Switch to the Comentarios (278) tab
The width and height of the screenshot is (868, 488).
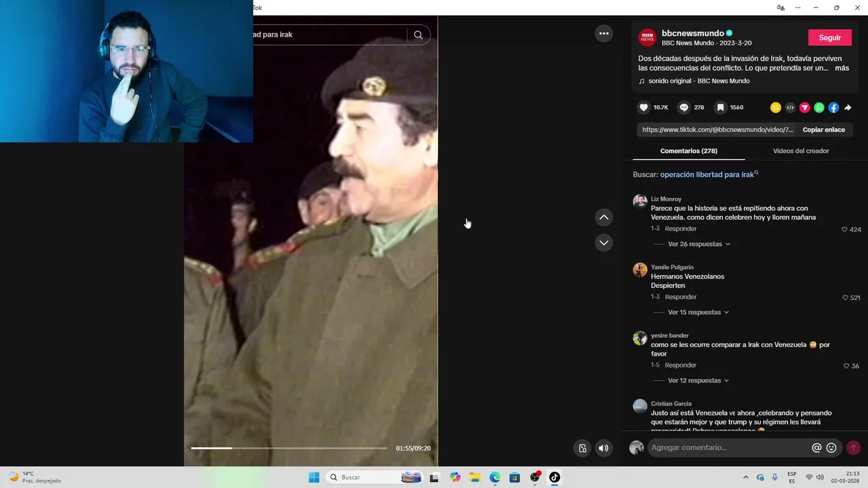(x=688, y=151)
